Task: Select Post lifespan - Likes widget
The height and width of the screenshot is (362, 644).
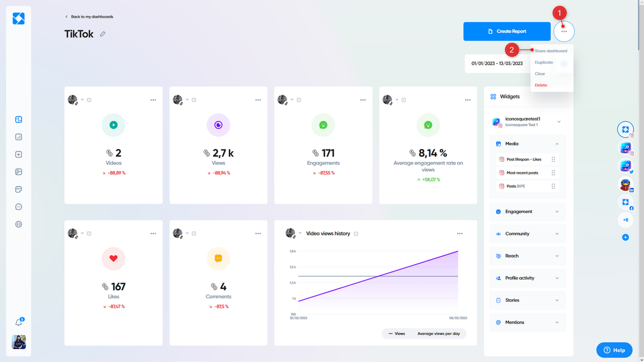Action: [x=528, y=160]
